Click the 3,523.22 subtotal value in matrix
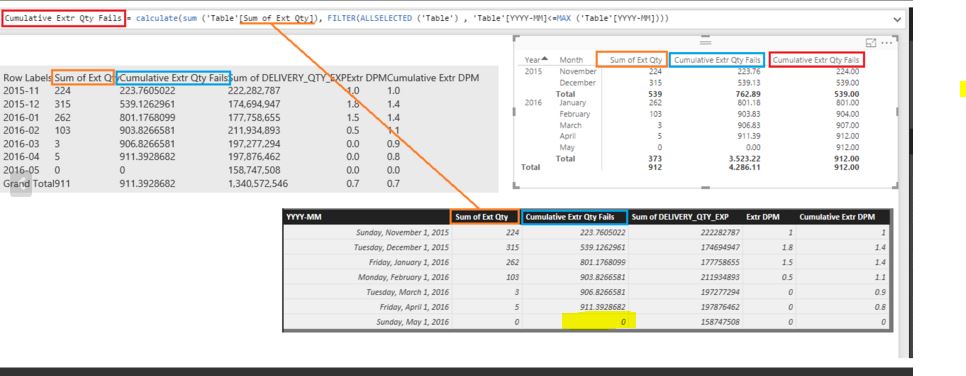The width and height of the screenshot is (966, 376). (745, 158)
